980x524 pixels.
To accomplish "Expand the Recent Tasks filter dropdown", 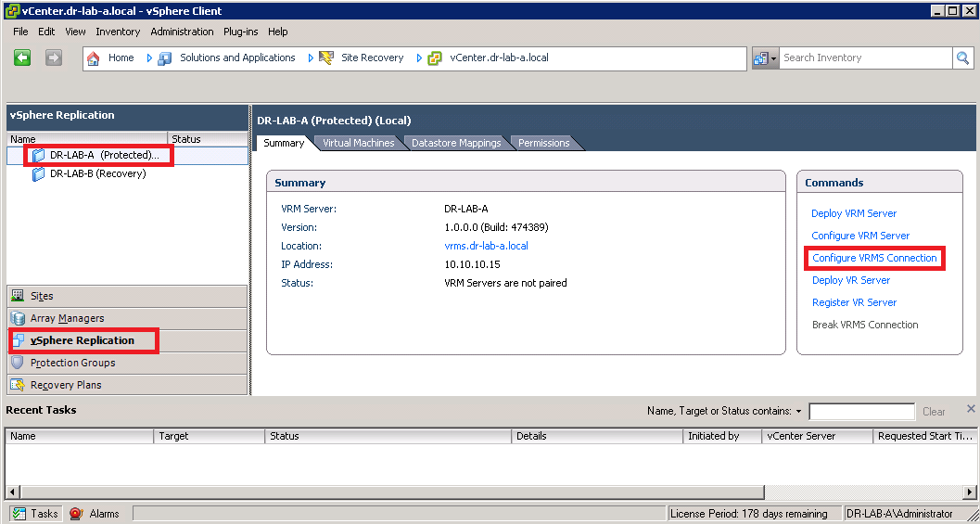I will pyautogui.click(x=798, y=411).
